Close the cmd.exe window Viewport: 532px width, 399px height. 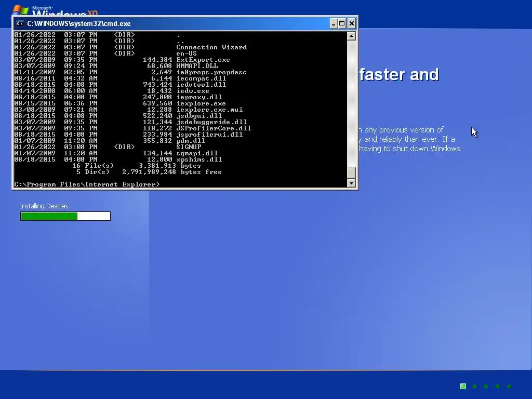point(352,23)
